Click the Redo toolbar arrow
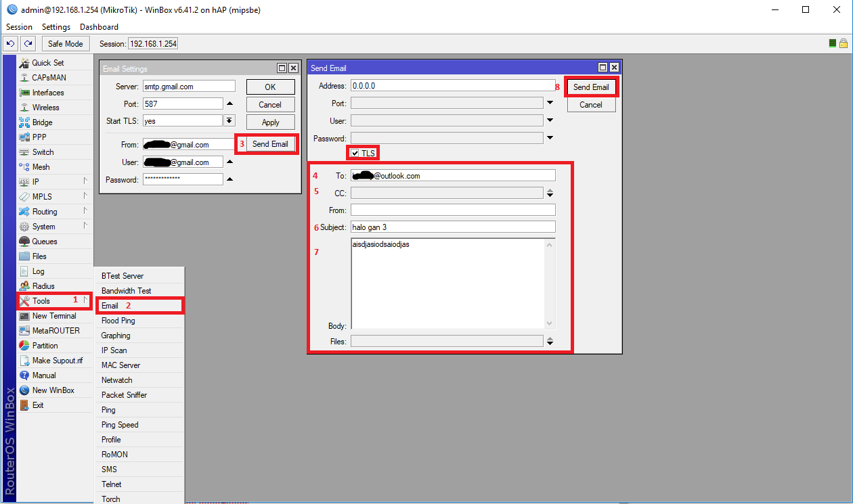This screenshot has height=504, width=853. tap(27, 43)
